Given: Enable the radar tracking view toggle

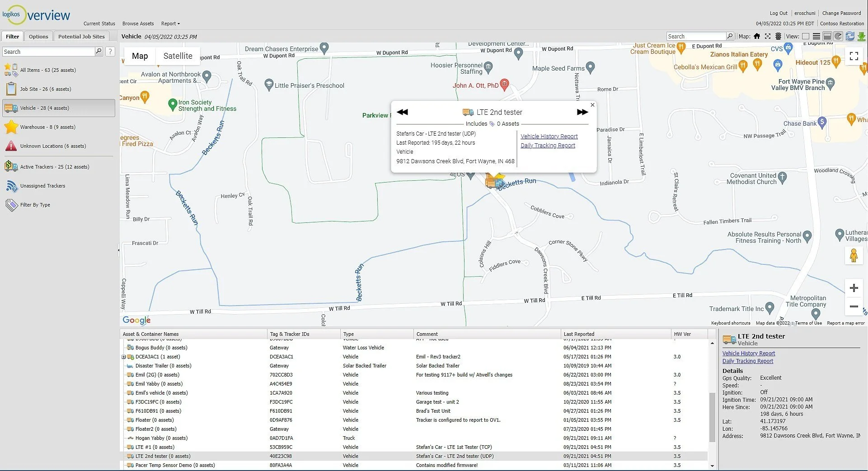Looking at the screenshot, I should coord(839,36).
